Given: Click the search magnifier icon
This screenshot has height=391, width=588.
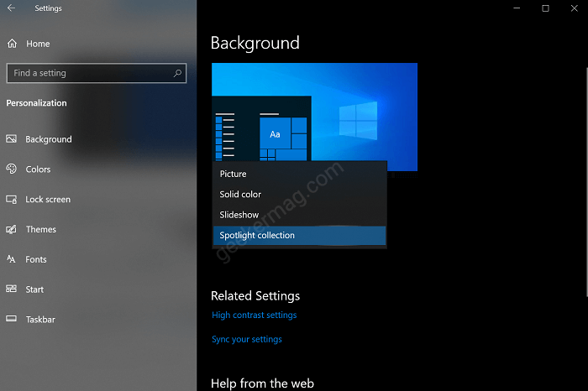Looking at the screenshot, I should coord(177,73).
